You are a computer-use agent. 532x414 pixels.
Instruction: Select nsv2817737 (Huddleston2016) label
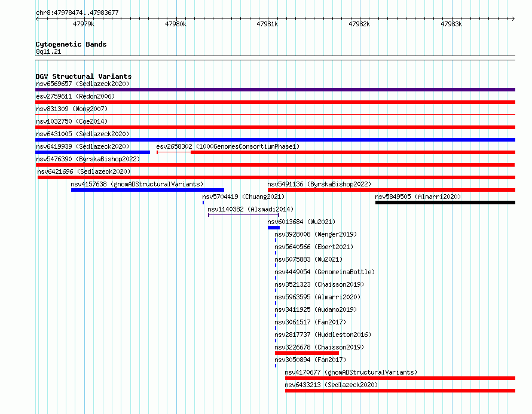click(x=323, y=335)
